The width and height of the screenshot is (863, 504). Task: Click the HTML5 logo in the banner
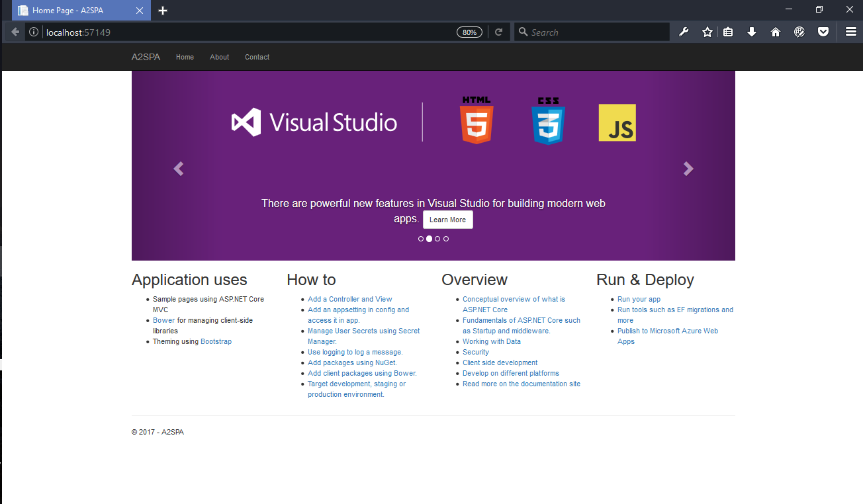tap(477, 120)
